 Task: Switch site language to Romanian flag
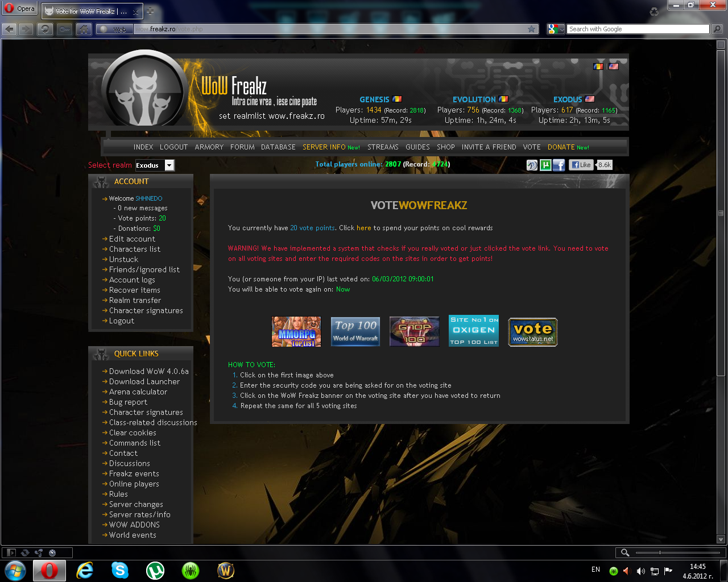coord(598,66)
